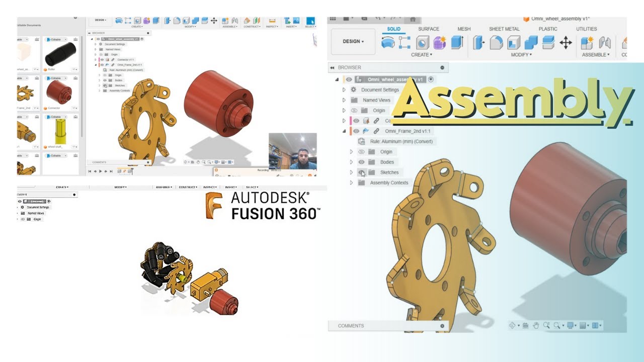Click New Component icon in enlarged Assemble group
Image resolution: width=644 pixels, height=362 pixels.
[x=587, y=43]
